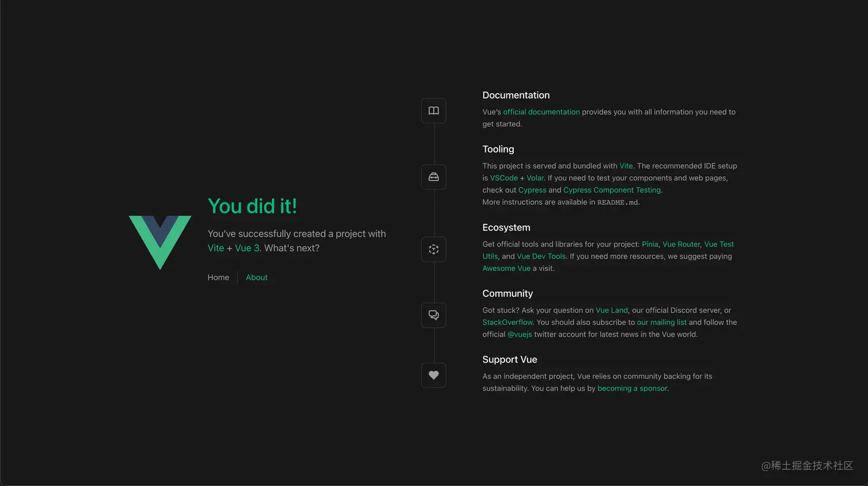Viewport: 868px width, 486px height.
Task: Click the green Vue logo
Action: click(x=160, y=241)
